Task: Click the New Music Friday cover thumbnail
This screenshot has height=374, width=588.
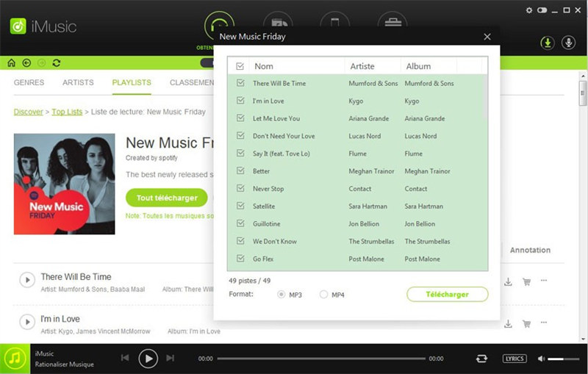Action: point(65,184)
